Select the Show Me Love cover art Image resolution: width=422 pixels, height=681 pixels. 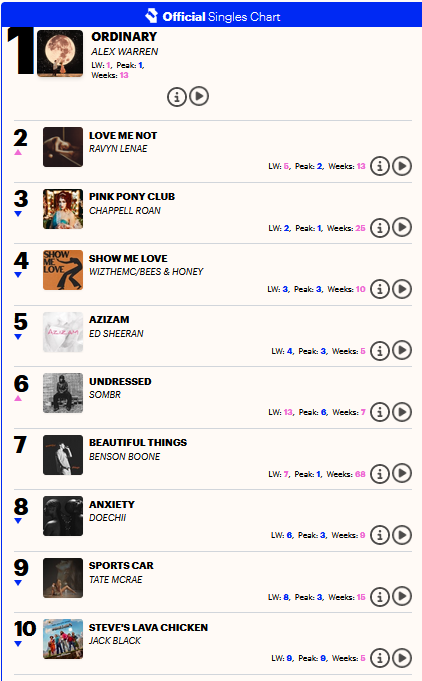point(63,270)
